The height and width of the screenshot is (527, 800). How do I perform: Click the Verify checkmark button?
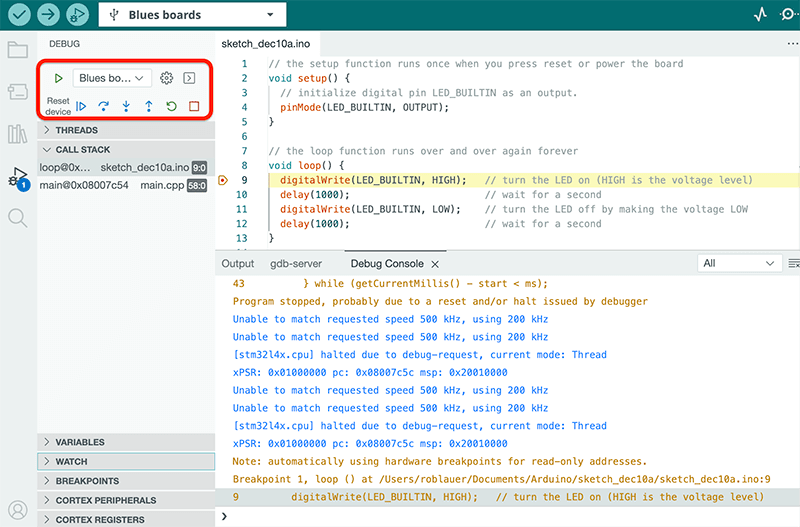pos(19,15)
